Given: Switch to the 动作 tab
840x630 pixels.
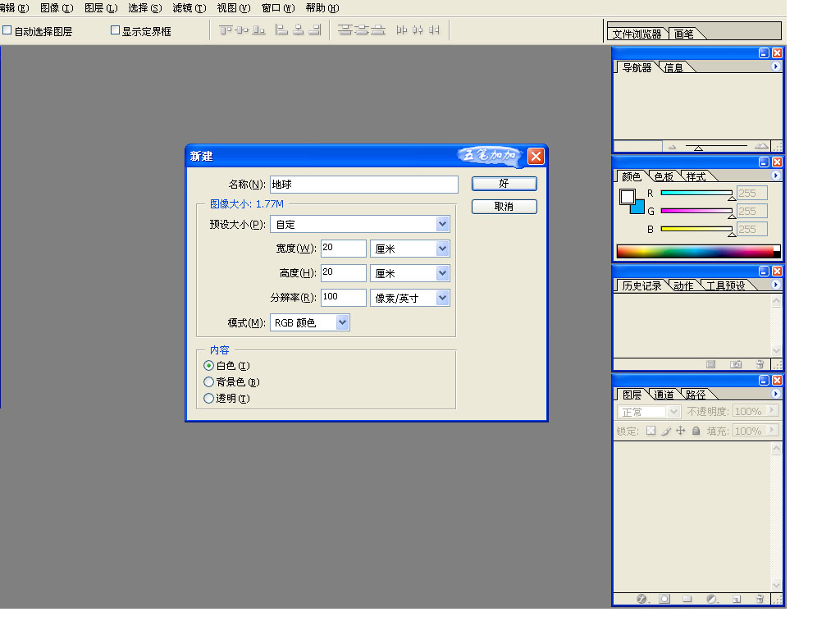Looking at the screenshot, I should coord(683,286).
